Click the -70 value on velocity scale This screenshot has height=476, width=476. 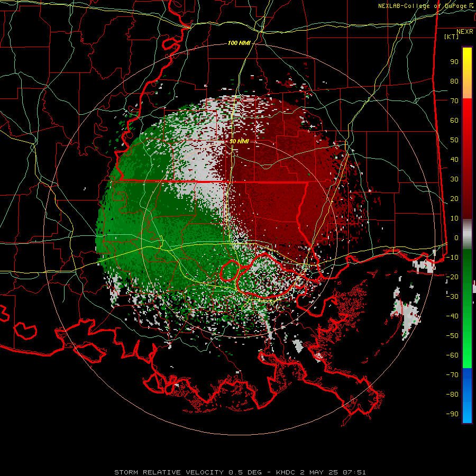(452, 375)
